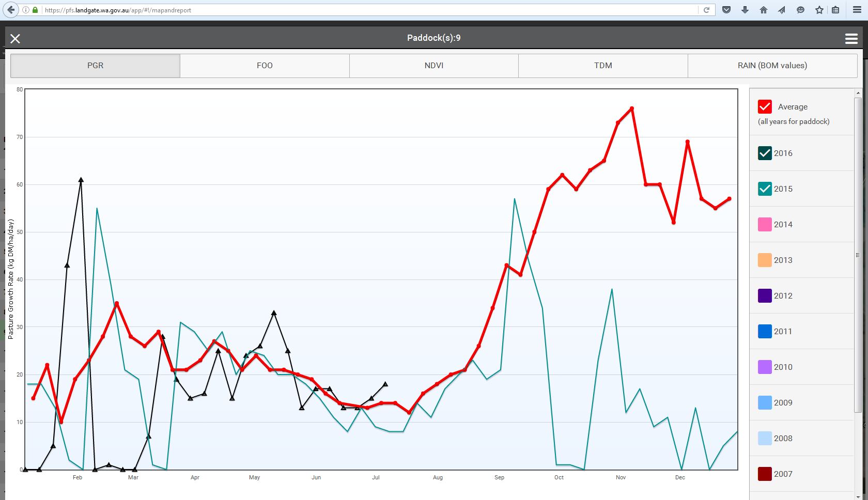The width and height of the screenshot is (868, 500).
Task: Open the report hamburger menu
Action: pos(851,39)
